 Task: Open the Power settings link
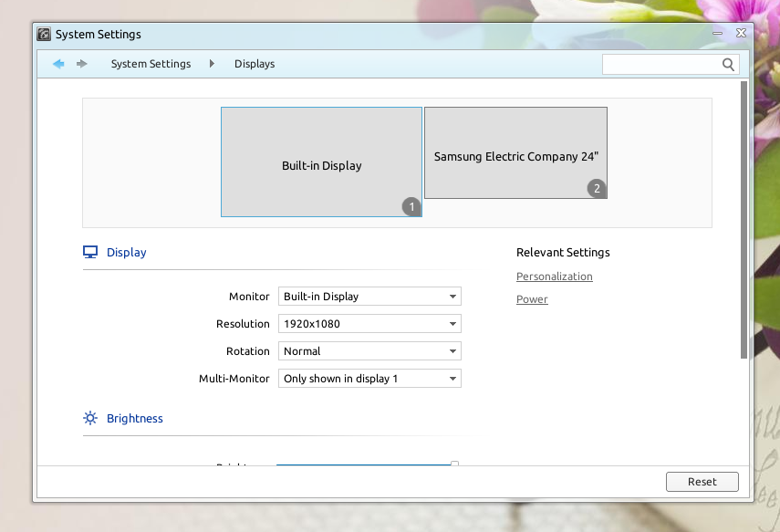532,298
